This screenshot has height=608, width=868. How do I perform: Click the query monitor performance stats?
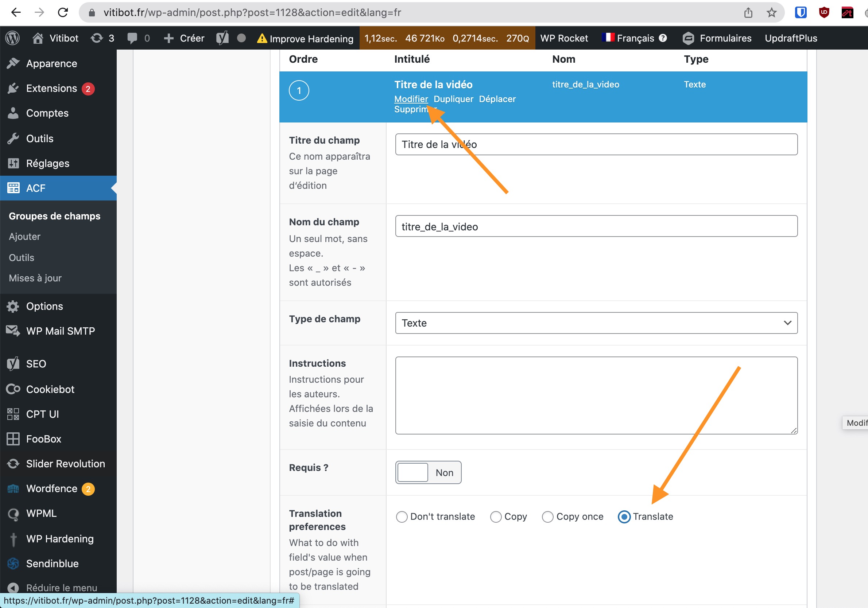point(447,38)
